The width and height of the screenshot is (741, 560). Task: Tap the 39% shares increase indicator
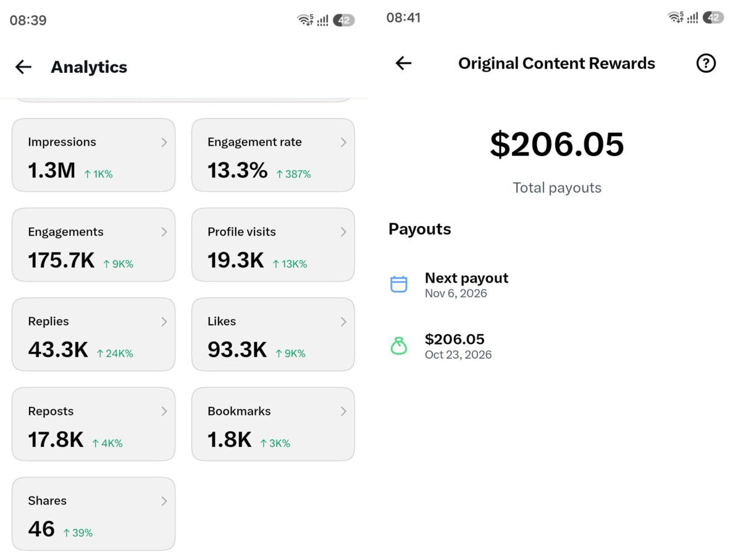pos(78,533)
